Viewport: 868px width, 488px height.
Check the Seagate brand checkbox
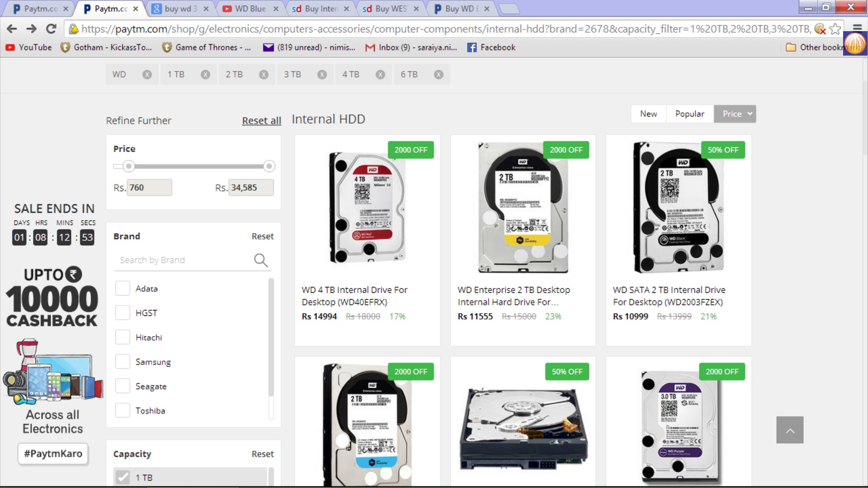pyautogui.click(x=123, y=386)
